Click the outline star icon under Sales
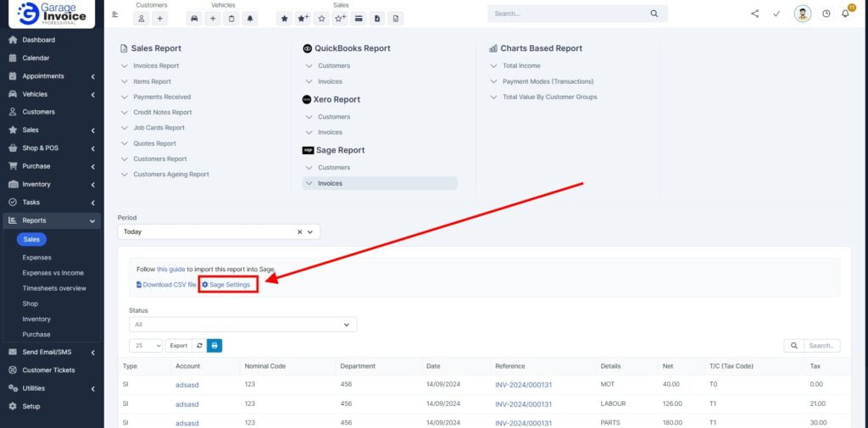This screenshot has height=428, width=868. [321, 19]
